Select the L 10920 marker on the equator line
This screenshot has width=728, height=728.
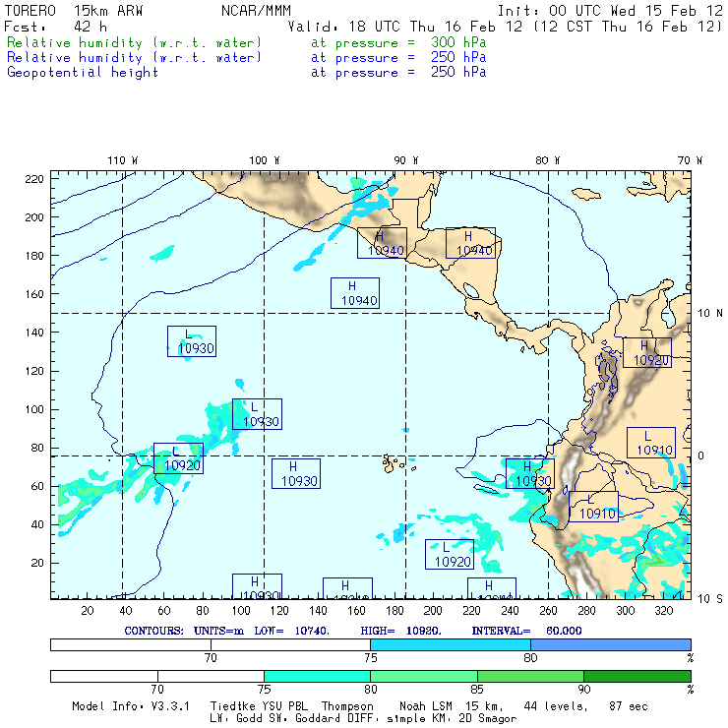(x=178, y=458)
